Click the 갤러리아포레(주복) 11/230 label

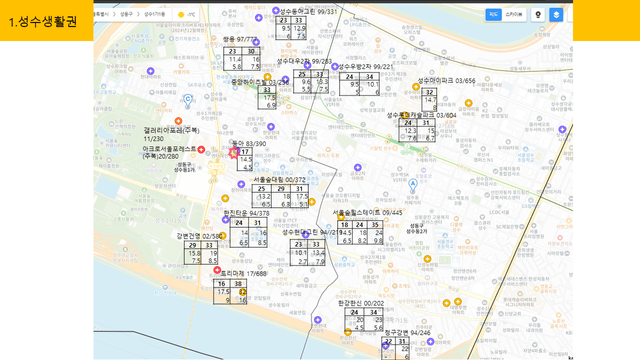coord(171,134)
